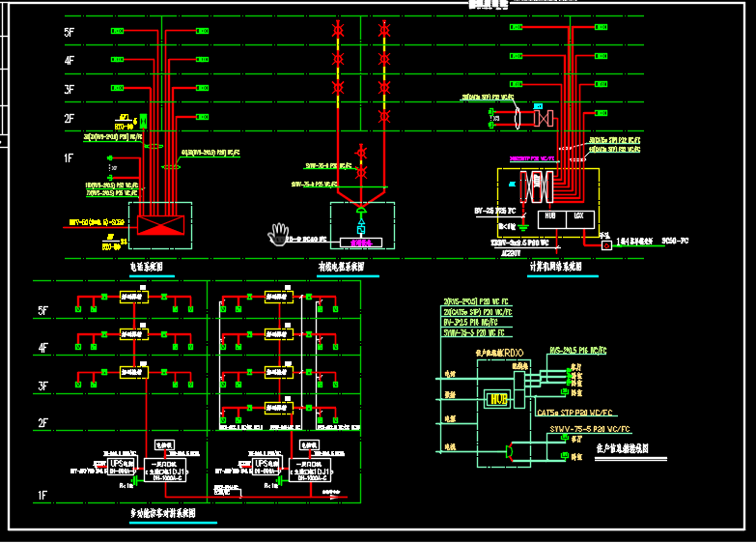Viewport: 756px width, 543px height.
Task: Select the 1F floor label in telephone diagram
Action: [69, 157]
